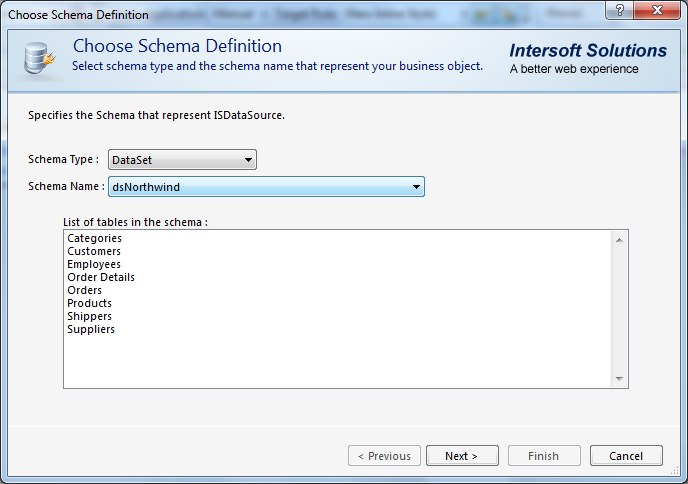Viewport: 688px width, 484px height.
Task: Close the Choose Schema Definition dialog
Action: (x=660, y=12)
